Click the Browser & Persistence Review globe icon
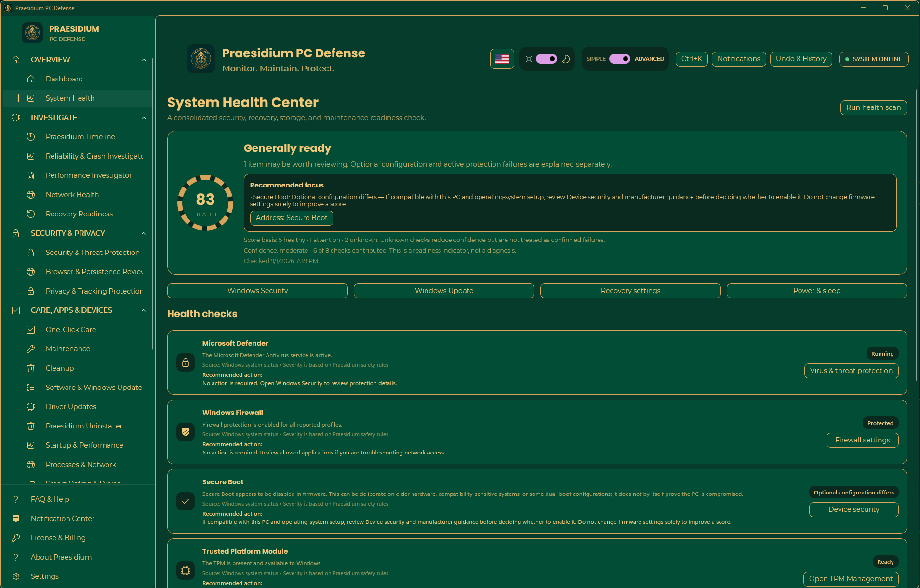The height and width of the screenshot is (588, 920). [31, 272]
